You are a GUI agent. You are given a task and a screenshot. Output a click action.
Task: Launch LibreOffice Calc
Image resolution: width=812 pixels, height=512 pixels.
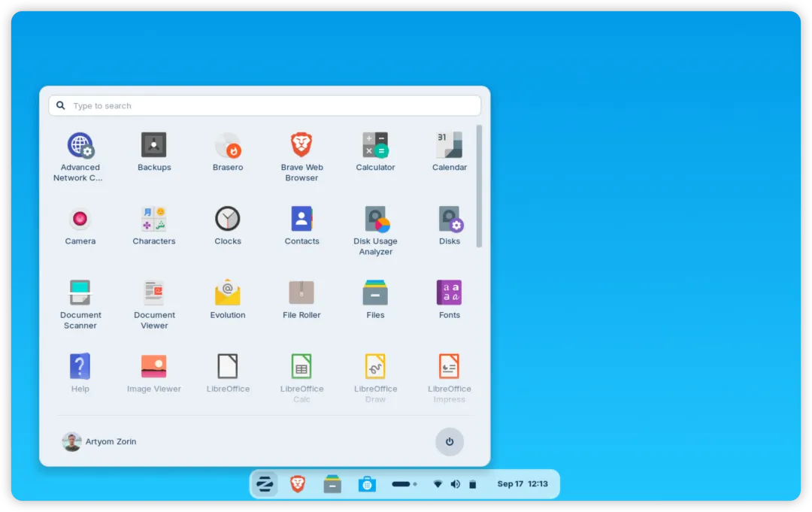[301, 378]
